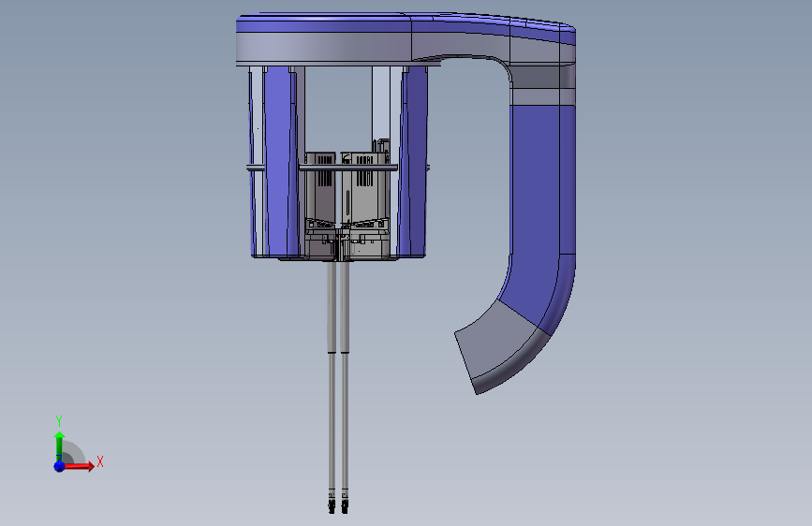Click the green Y label above the triad
The height and width of the screenshot is (526, 812).
click(59, 420)
